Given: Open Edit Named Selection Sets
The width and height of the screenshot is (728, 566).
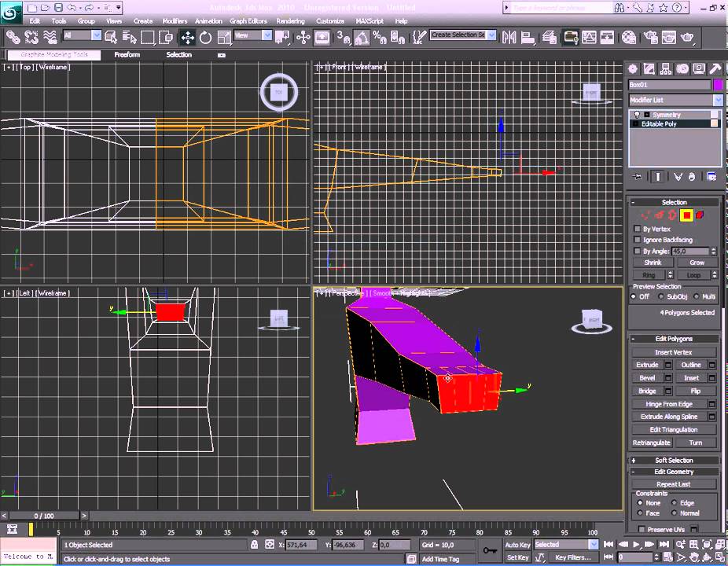Looking at the screenshot, I should pyautogui.click(x=419, y=37).
